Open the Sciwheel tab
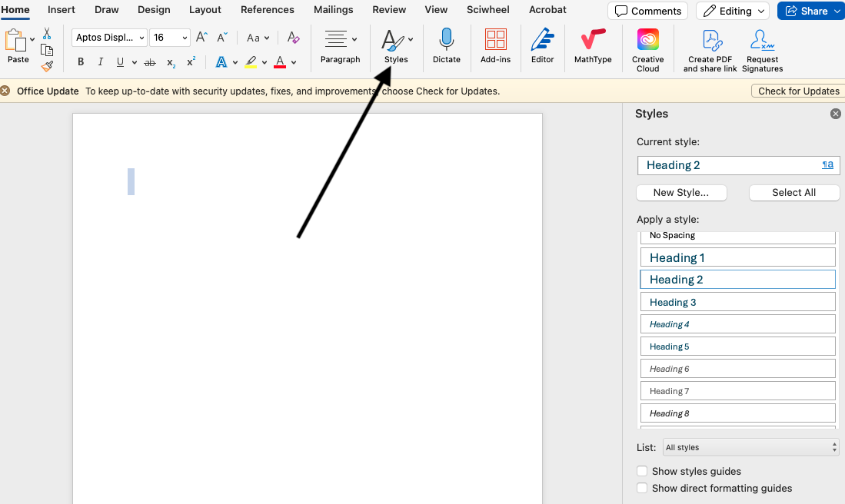Viewport: 845px width, 504px height. point(487,10)
